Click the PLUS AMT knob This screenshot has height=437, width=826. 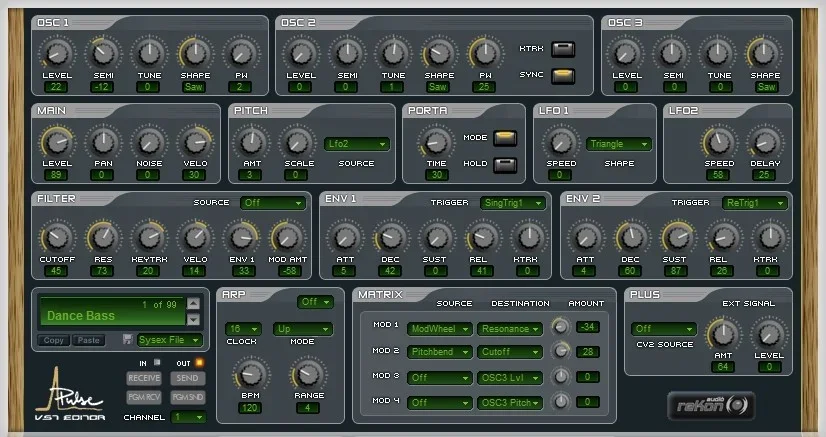coord(723,334)
